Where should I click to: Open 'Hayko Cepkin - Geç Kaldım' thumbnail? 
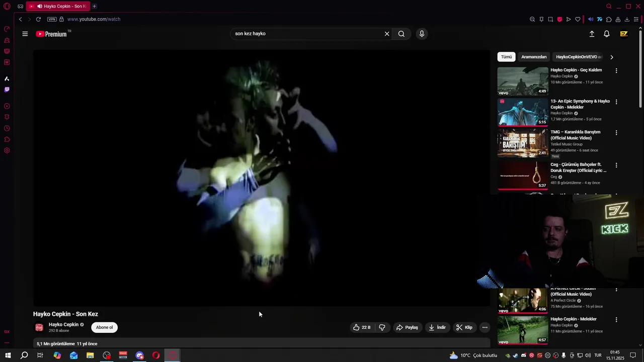523,81
